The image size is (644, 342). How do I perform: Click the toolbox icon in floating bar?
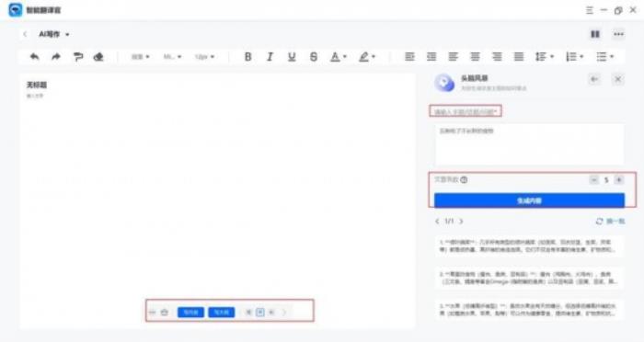click(x=165, y=313)
